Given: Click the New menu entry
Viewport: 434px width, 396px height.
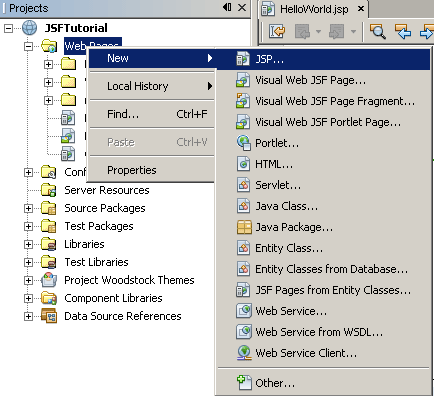Looking at the screenshot, I should tap(152, 58).
